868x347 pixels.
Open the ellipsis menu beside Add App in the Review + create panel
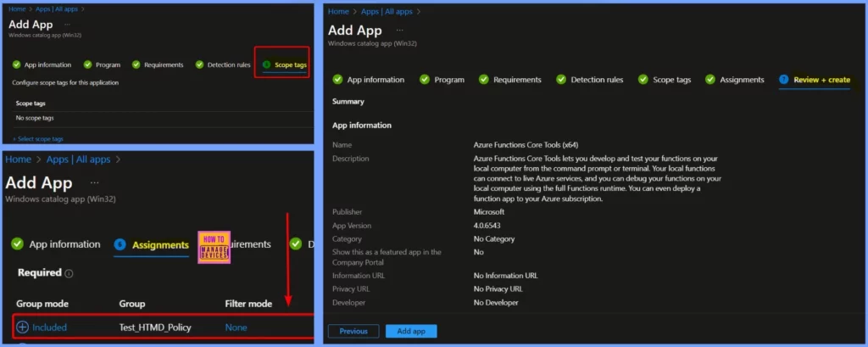click(x=400, y=31)
